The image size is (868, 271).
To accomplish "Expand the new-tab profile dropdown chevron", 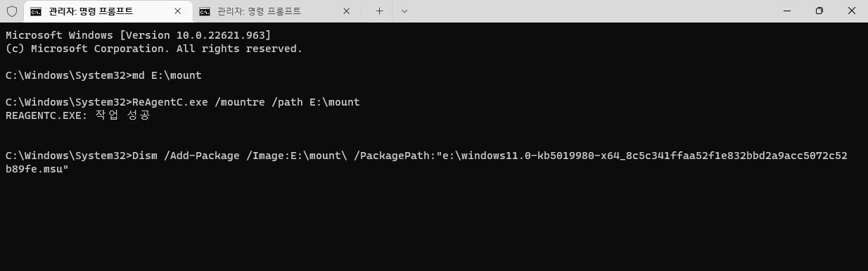I will 404,11.
